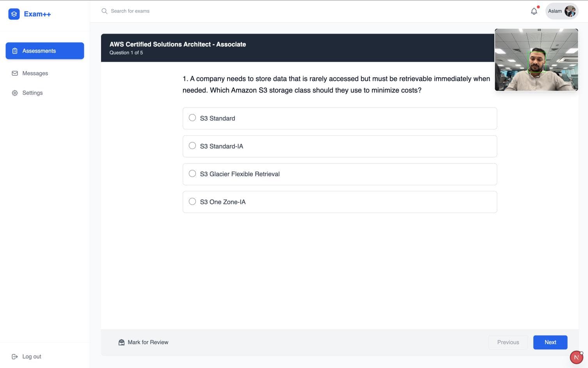Click the Question 1 of 5 text
The image size is (588, 368).
(x=126, y=53)
